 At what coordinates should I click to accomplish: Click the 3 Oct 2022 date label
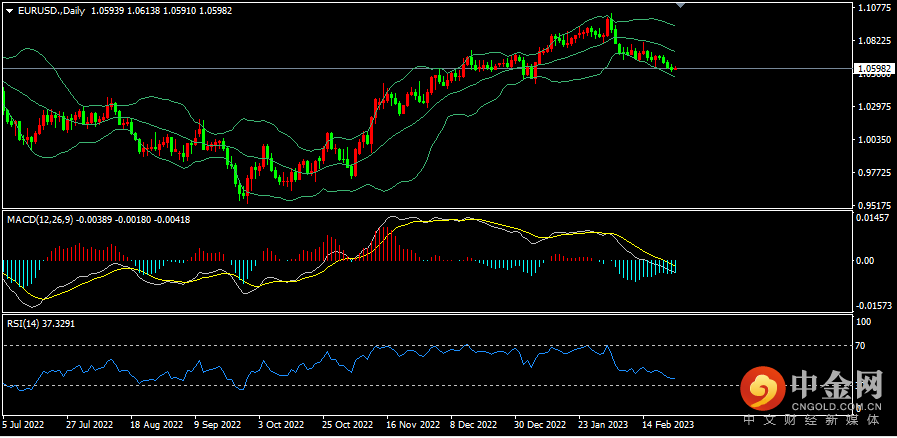click(281, 425)
